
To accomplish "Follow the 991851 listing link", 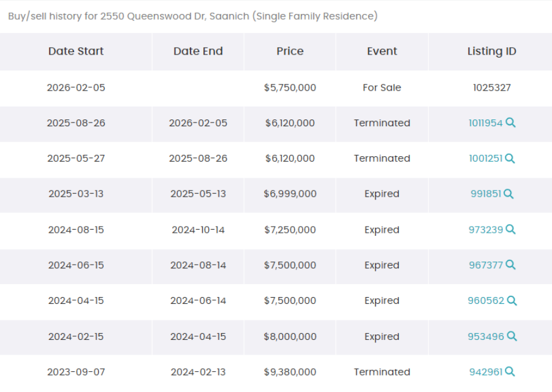I will (486, 194).
